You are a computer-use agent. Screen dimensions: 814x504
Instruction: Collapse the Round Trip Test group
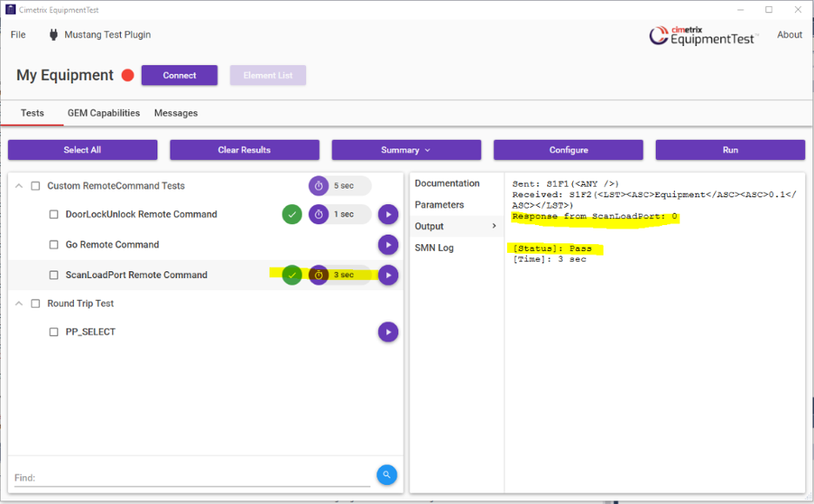tap(19, 303)
